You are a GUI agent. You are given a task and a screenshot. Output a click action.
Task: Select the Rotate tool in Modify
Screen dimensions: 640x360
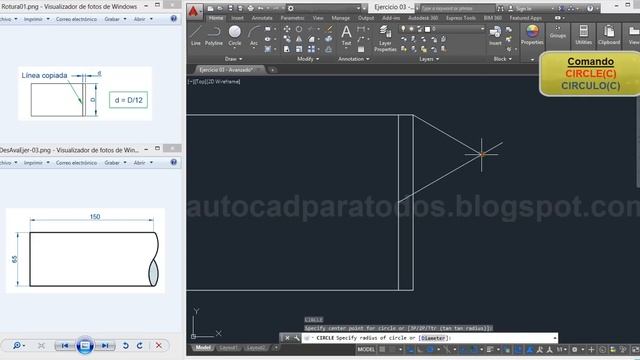(x=299, y=29)
